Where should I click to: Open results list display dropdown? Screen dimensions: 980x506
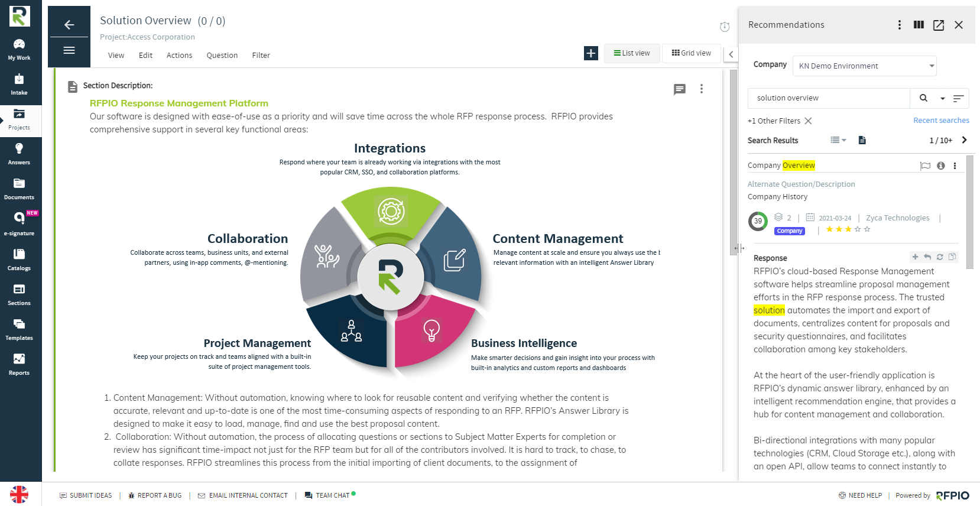(838, 140)
